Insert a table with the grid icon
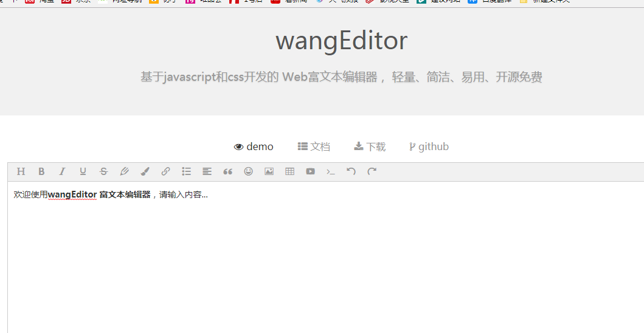The height and width of the screenshot is (333, 644). pyautogui.click(x=289, y=171)
